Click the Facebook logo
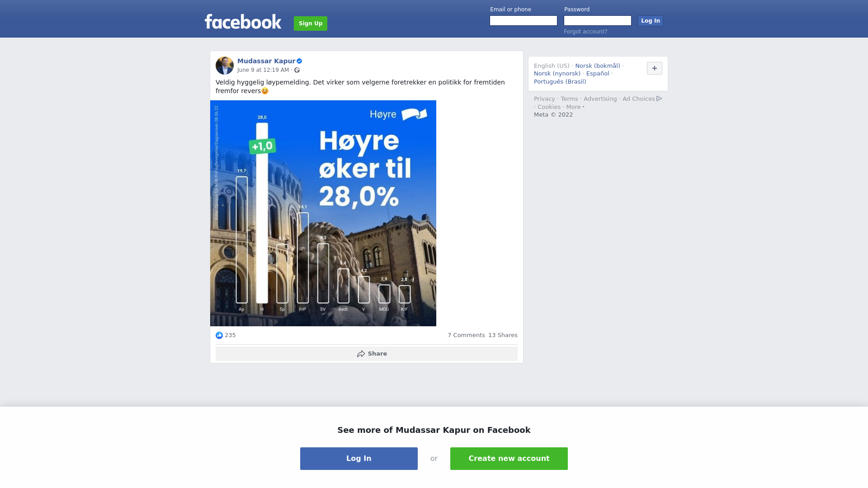The height and width of the screenshot is (488, 868). point(243,22)
